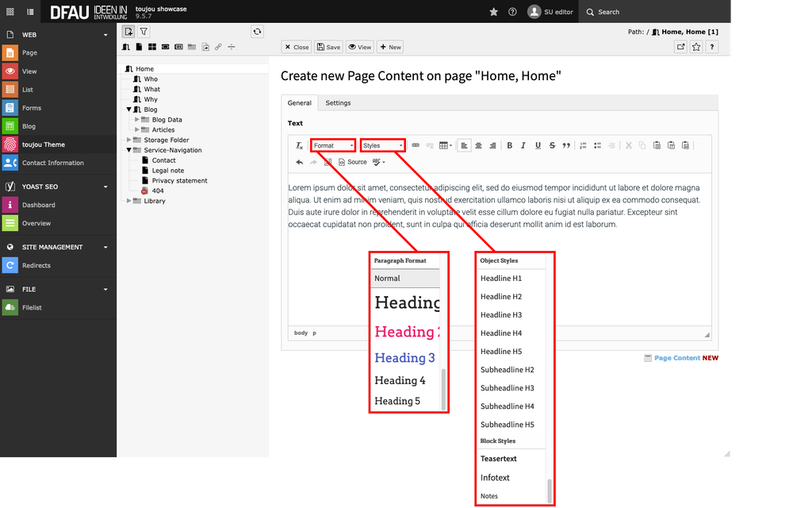This screenshot has width=812, height=508.
Task: Click the Paragraph Format list scrollbar
Action: point(443,387)
